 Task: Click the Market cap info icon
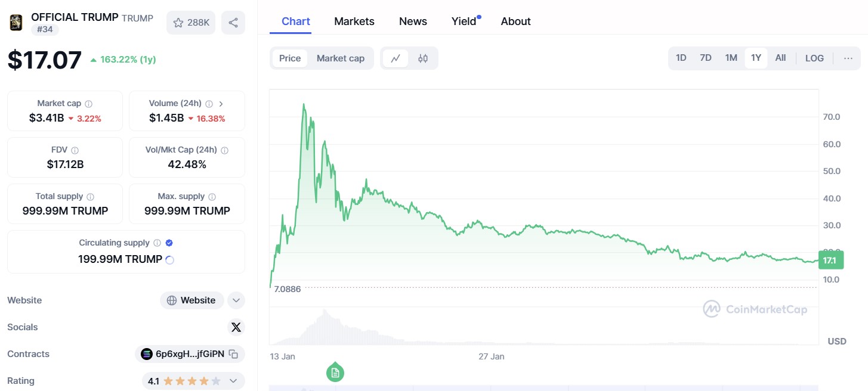[x=88, y=104]
